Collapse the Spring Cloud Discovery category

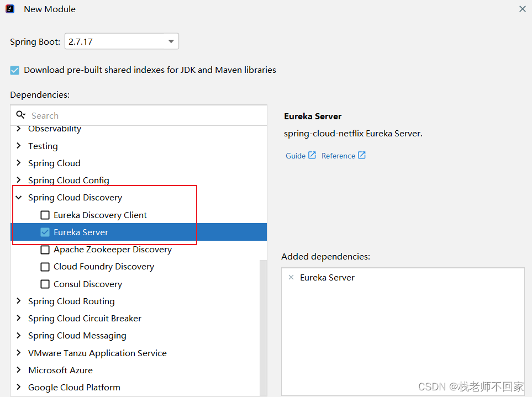tap(19, 197)
